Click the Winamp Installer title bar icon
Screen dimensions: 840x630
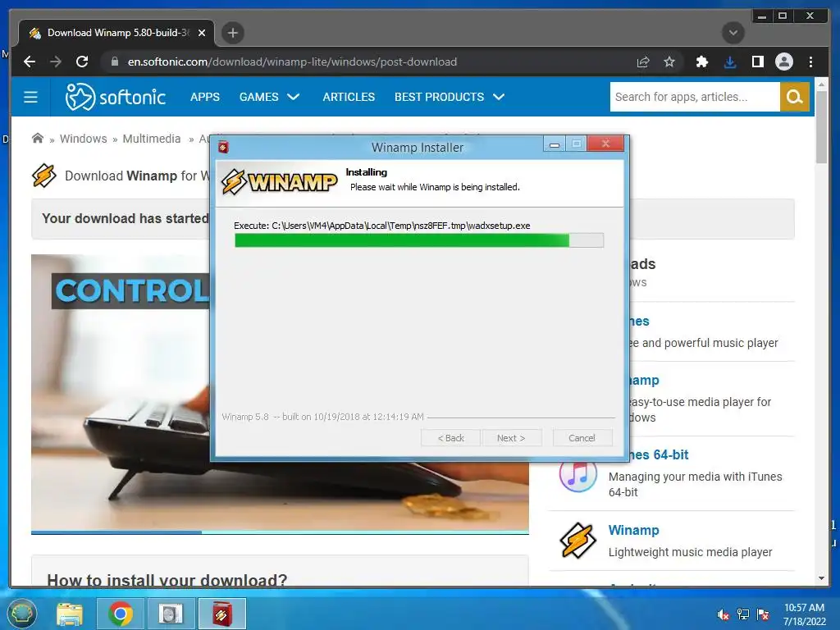click(x=223, y=147)
